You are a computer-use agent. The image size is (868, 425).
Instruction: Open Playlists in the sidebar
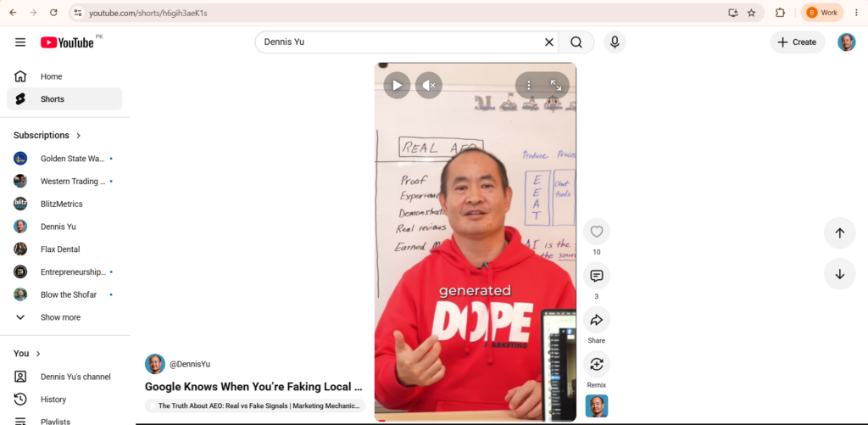pyautogui.click(x=64, y=421)
